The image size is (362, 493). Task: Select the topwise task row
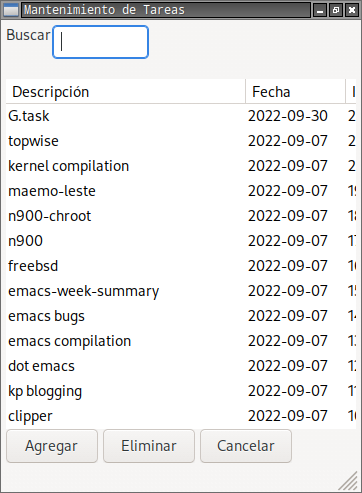pos(181,141)
